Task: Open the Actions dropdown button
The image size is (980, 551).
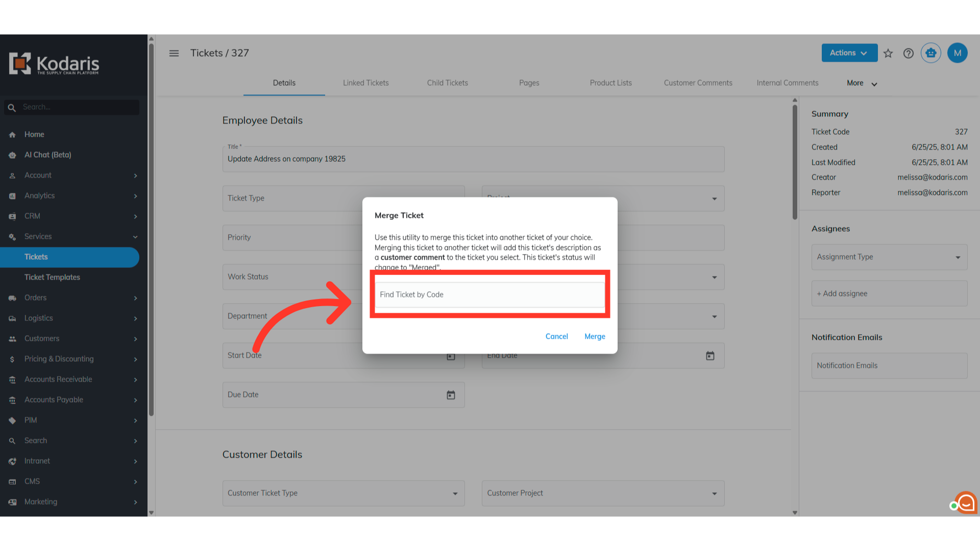Action: [x=849, y=53]
